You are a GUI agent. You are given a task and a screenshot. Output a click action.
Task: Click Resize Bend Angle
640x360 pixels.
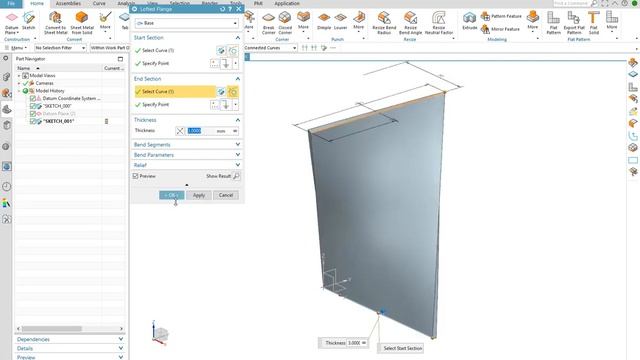click(410, 23)
